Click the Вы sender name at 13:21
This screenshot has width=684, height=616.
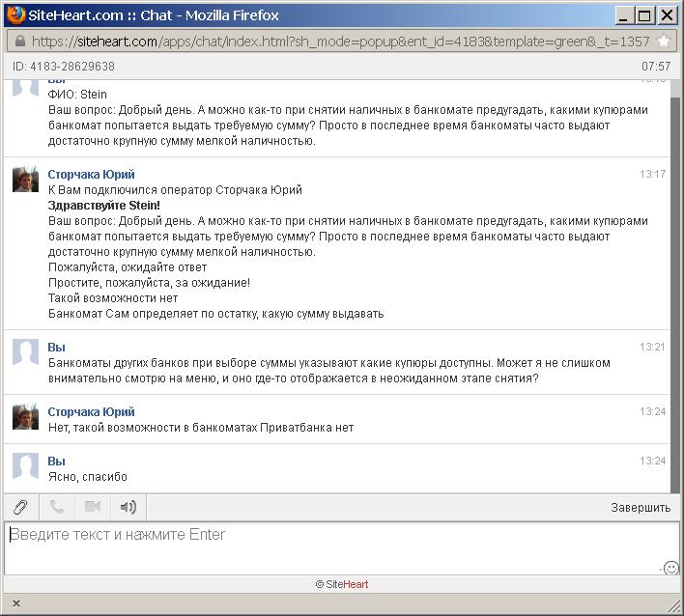pos(56,347)
